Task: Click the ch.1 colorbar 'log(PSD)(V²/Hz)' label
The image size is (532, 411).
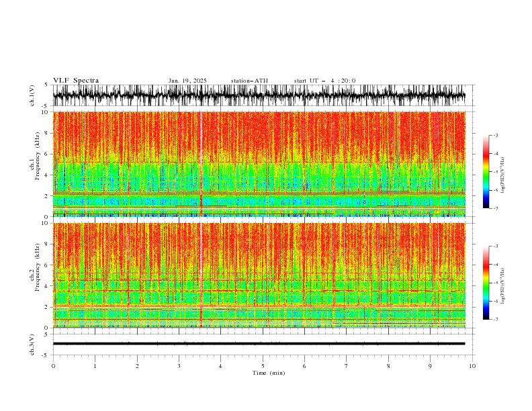Action: tap(503, 175)
